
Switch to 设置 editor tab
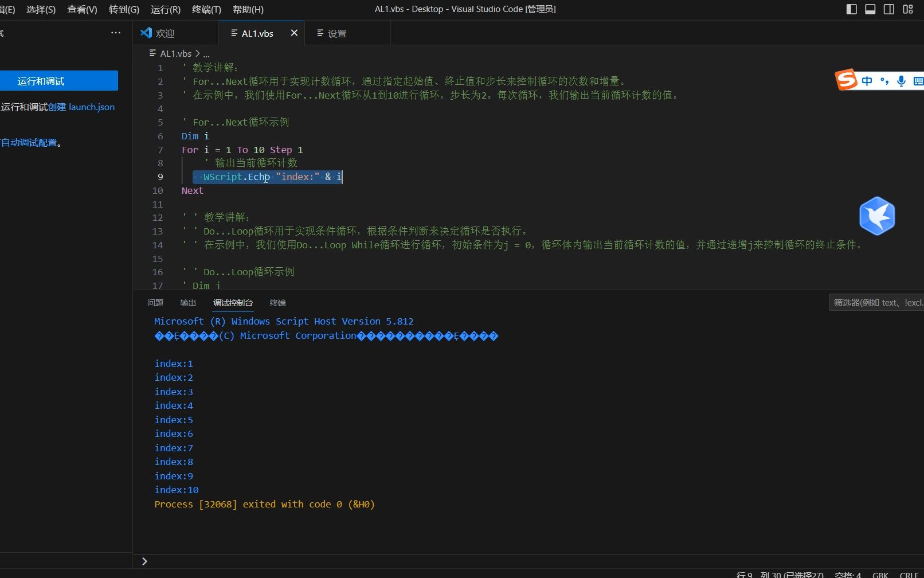pyautogui.click(x=347, y=33)
